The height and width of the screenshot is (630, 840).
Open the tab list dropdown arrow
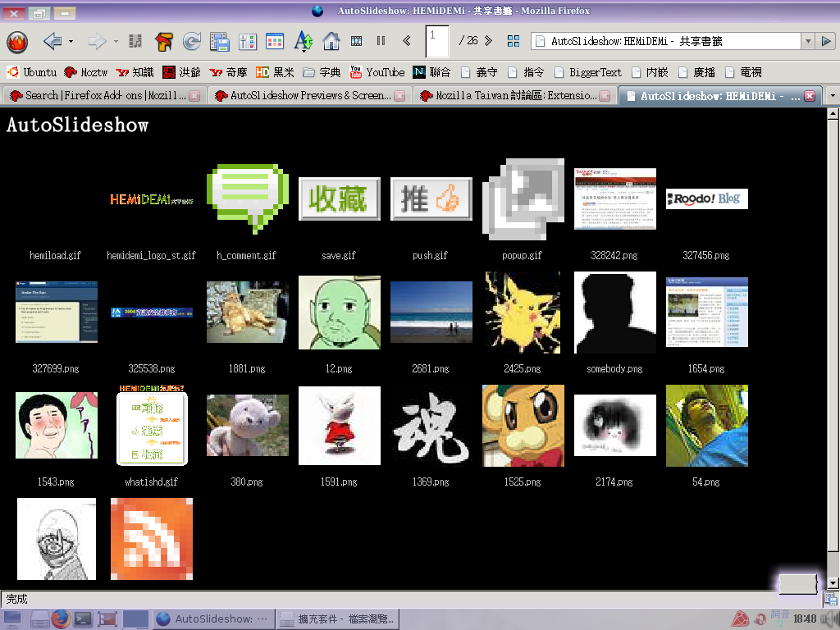click(x=832, y=96)
